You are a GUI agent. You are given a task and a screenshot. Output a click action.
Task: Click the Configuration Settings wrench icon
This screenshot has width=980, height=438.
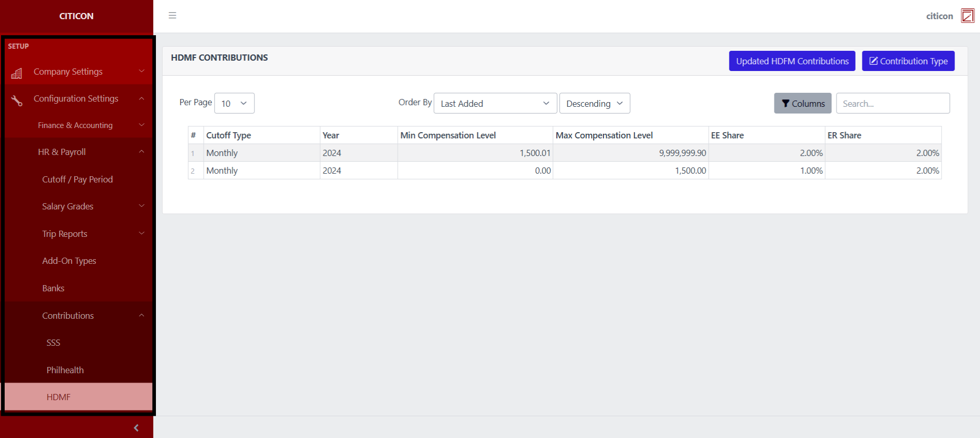[x=17, y=100]
